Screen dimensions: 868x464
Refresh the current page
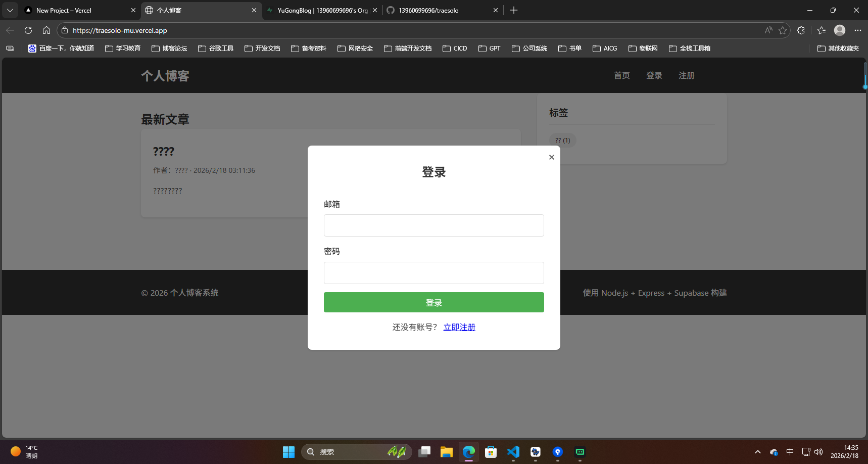coord(28,30)
